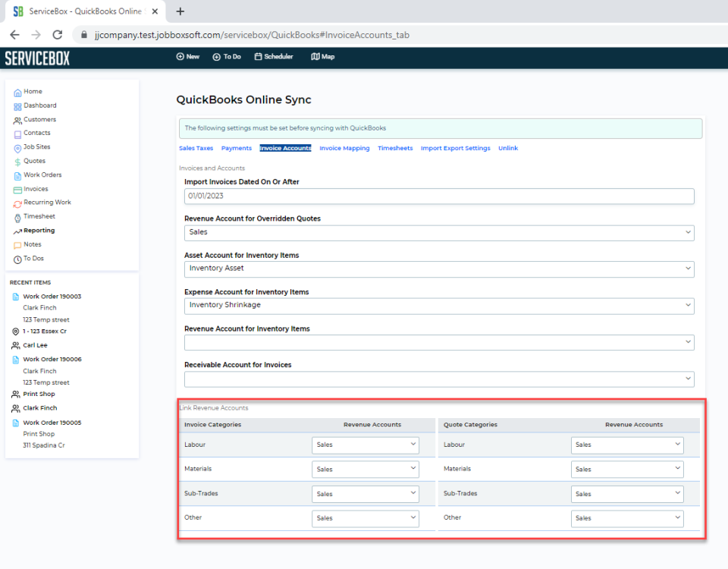Open Clark Finch customer recent item
This screenshot has width=728, height=569.
40,408
